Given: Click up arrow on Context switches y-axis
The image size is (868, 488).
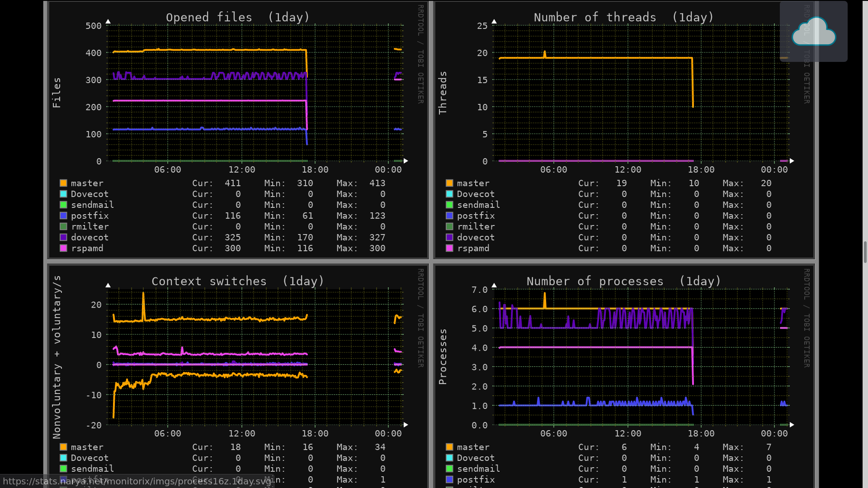Looking at the screenshot, I should coord(108,285).
